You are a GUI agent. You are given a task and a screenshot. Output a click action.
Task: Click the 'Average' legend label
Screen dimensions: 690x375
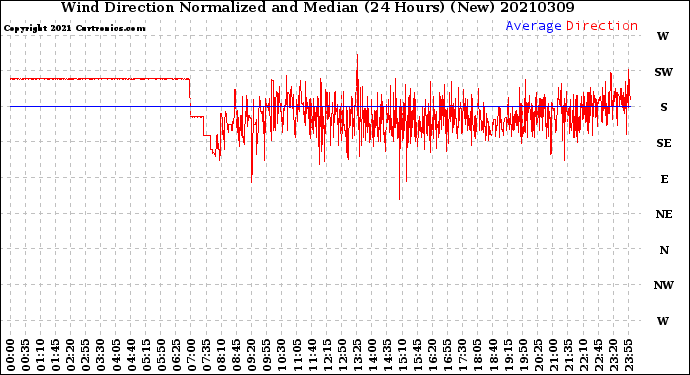(533, 26)
